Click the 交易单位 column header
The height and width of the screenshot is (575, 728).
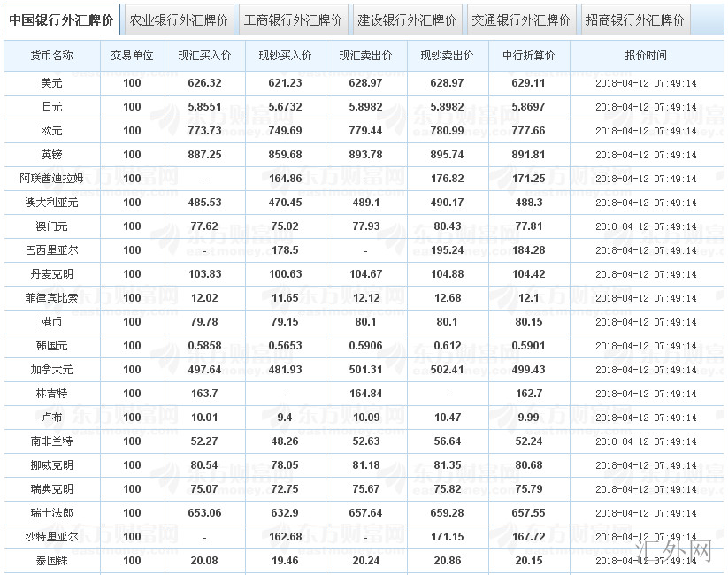(133, 56)
